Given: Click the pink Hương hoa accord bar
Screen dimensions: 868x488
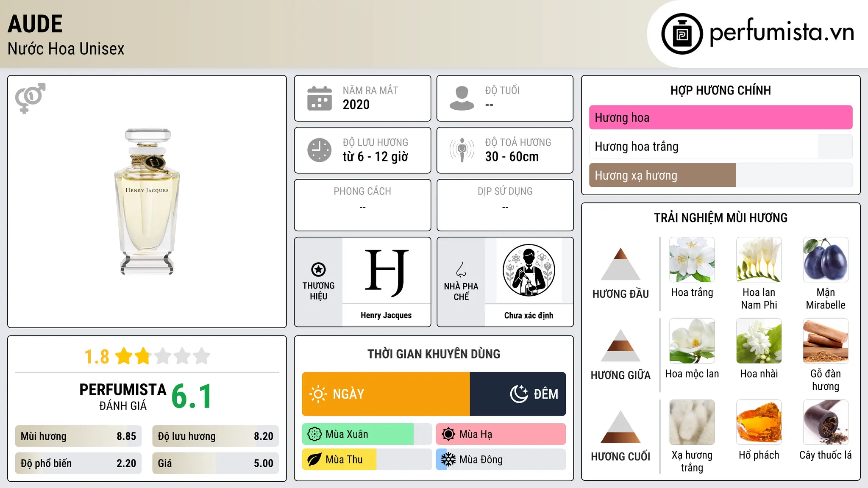Looking at the screenshot, I should 721,117.
